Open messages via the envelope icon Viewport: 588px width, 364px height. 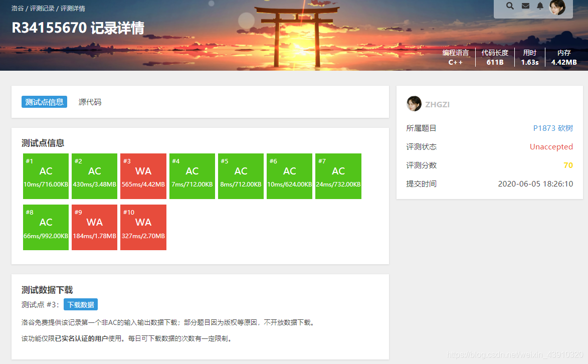click(525, 6)
